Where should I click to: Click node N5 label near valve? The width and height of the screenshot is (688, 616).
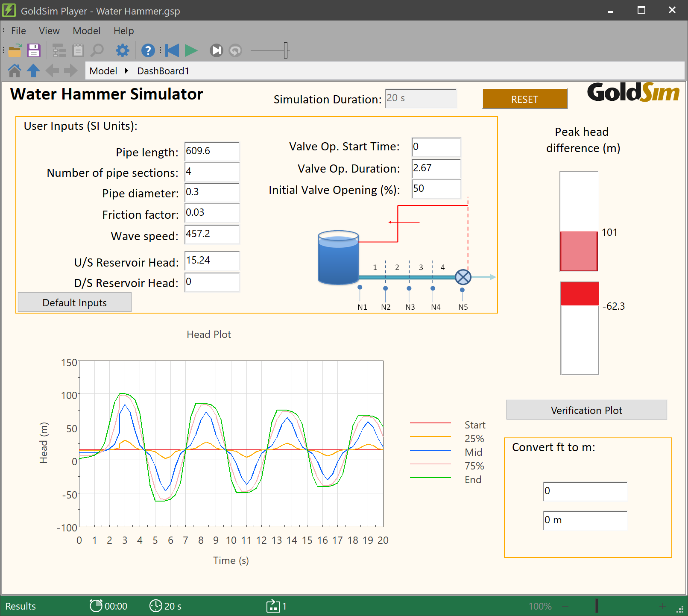tap(463, 307)
